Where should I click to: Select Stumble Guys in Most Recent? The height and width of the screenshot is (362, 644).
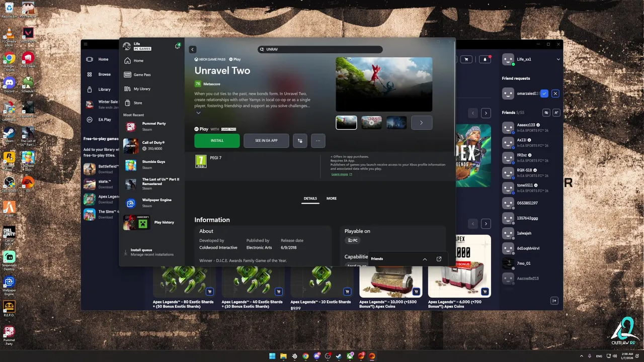coord(151,165)
